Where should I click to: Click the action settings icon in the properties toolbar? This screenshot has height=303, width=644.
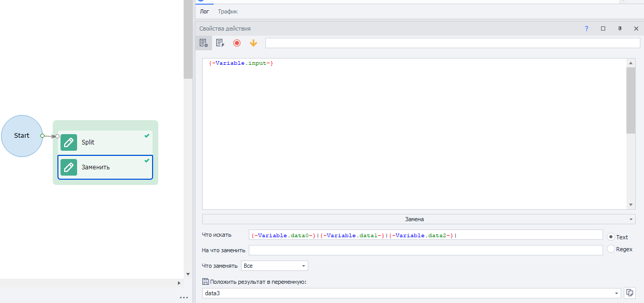tap(204, 43)
